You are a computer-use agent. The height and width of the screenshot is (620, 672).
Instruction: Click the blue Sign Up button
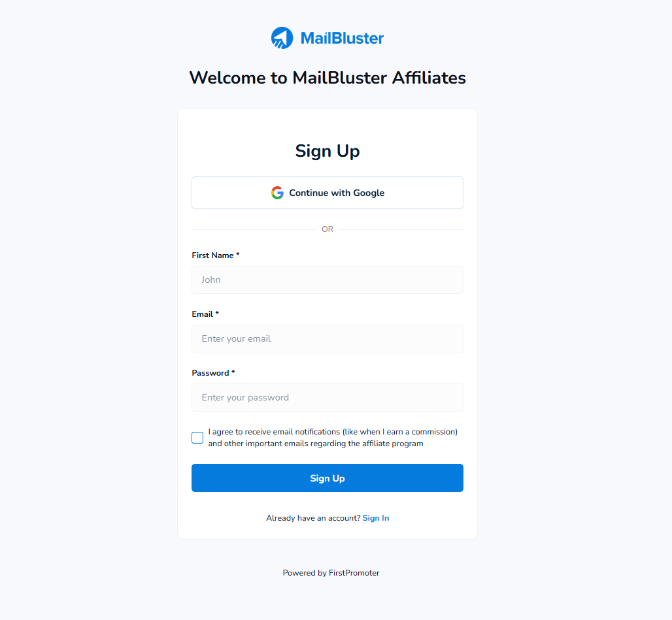click(x=328, y=478)
